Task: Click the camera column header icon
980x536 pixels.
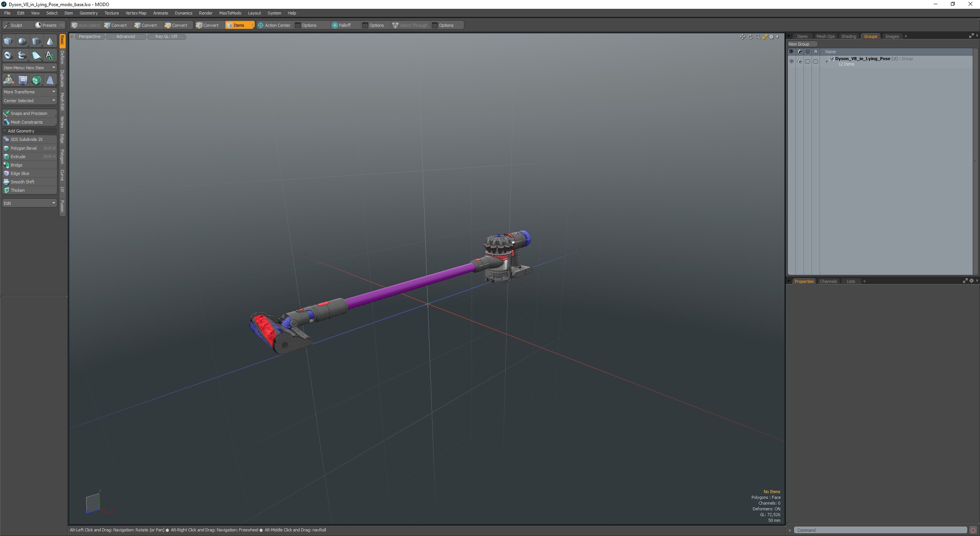Action: coord(799,52)
